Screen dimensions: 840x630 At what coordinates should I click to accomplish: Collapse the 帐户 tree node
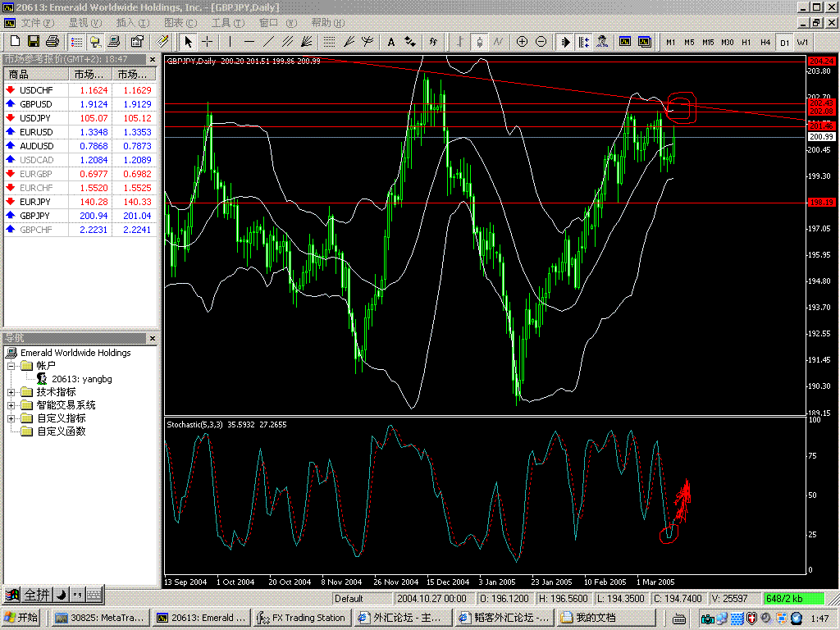coord(11,366)
